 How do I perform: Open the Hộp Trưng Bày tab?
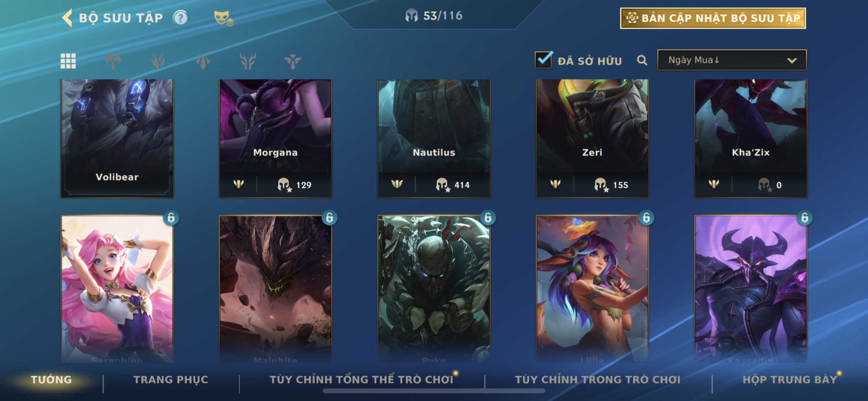[790, 380]
